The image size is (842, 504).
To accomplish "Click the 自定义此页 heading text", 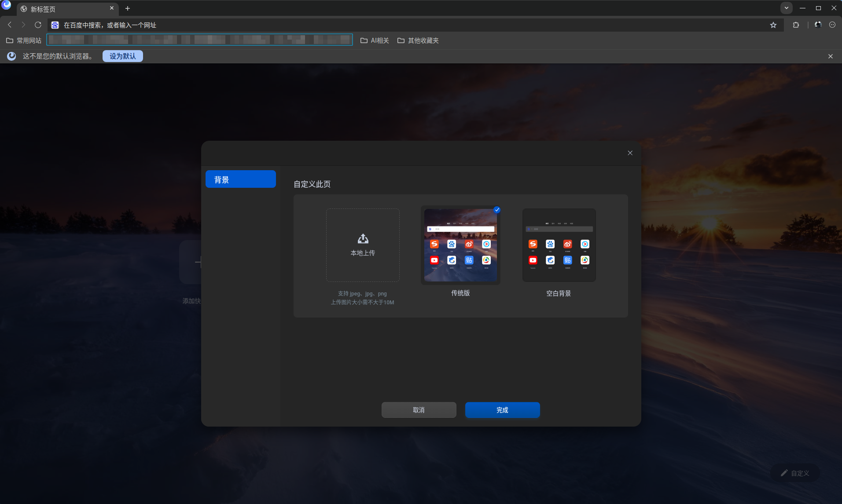I will (x=312, y=184).
